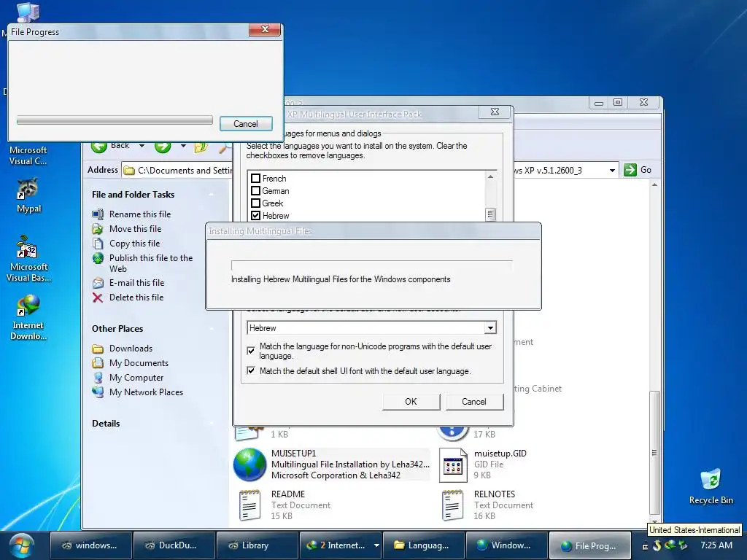Switch to the Languag... folder taskbar item
747x560 pixels.
point(423,545)
